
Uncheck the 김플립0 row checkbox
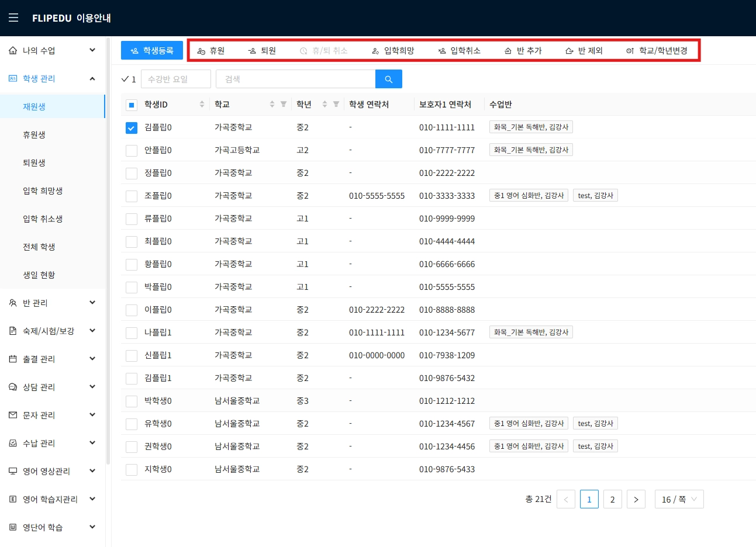[132, 128]
